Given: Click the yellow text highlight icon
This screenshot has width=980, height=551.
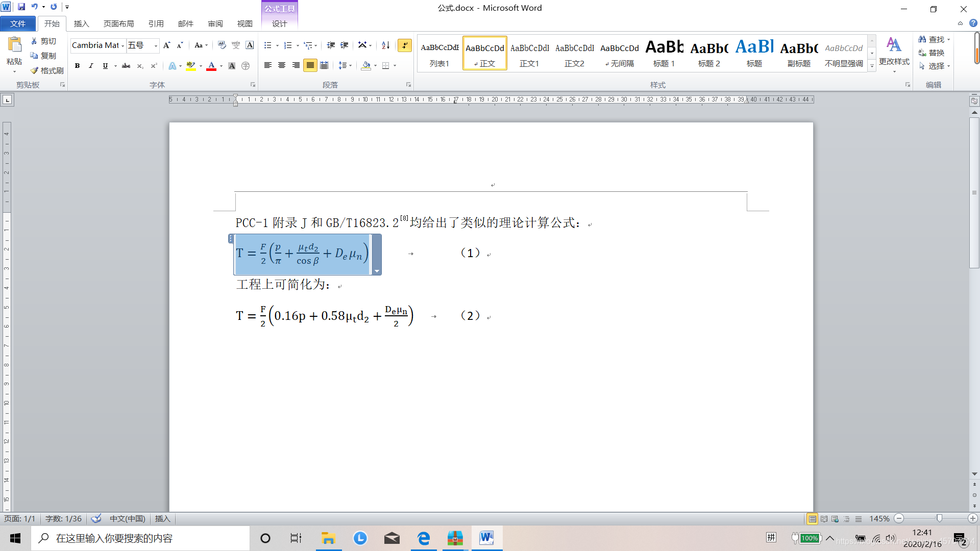Looking at the screenshot, I should pyautogui.click(x=191, y=66).
